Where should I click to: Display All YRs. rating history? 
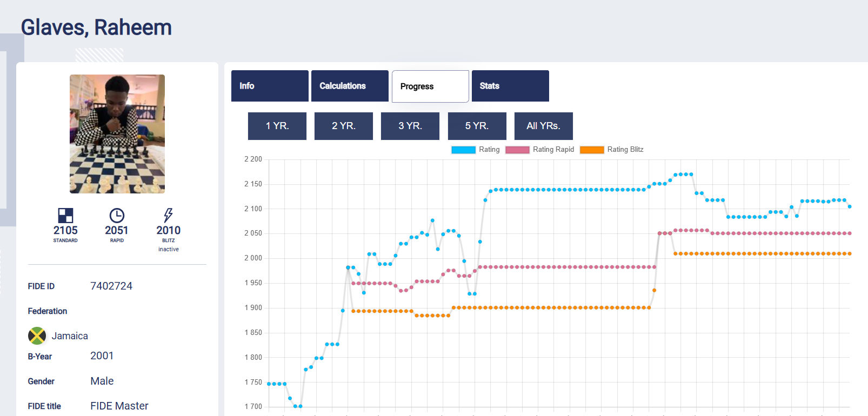pyautogui.click(x=543, y=126)
